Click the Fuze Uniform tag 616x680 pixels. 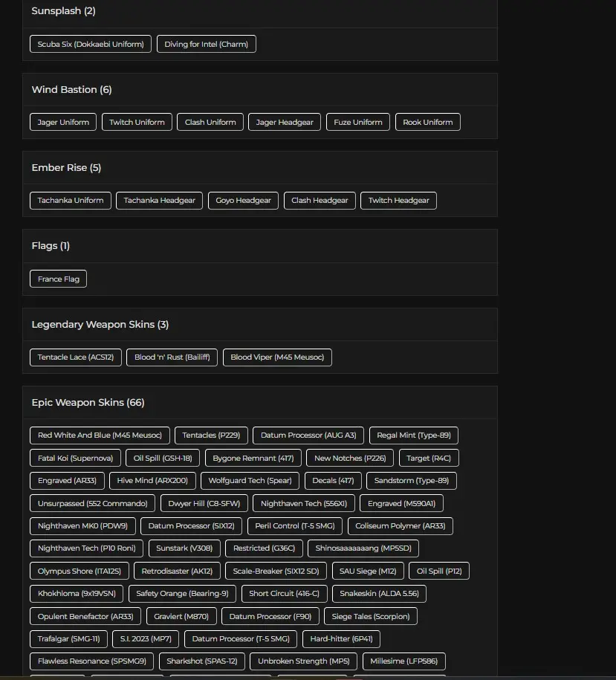pyautogui.click(x=358, y=123)
